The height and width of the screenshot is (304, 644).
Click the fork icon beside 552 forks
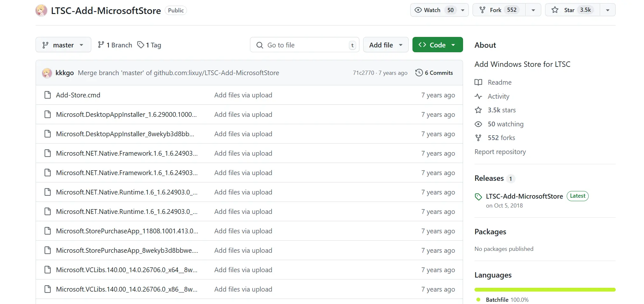pyautogui.click(x=478, y=138)
